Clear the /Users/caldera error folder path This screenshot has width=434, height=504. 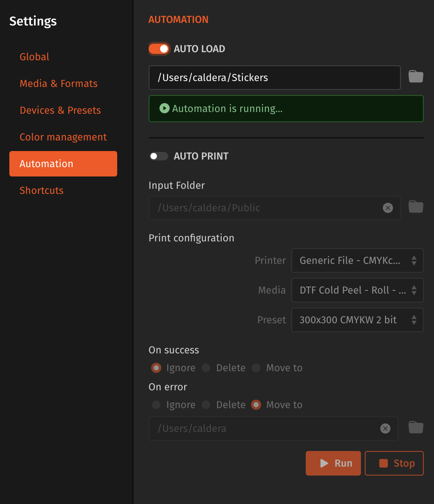tap(385, 428)
